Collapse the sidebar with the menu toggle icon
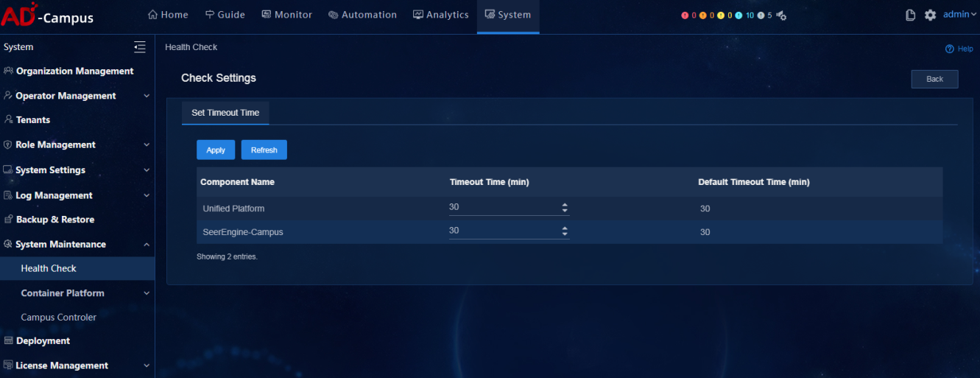This screenshot has width=980, height=378. point(140,47)
